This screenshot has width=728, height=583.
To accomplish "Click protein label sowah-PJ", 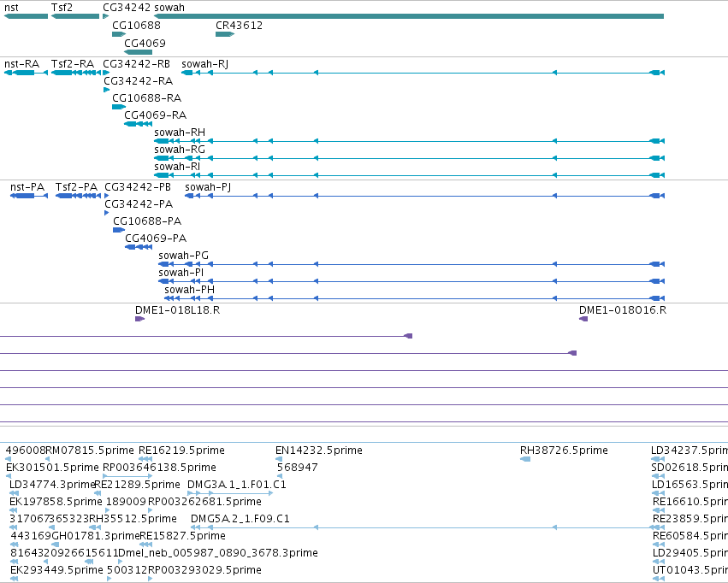I will [208, 187].
